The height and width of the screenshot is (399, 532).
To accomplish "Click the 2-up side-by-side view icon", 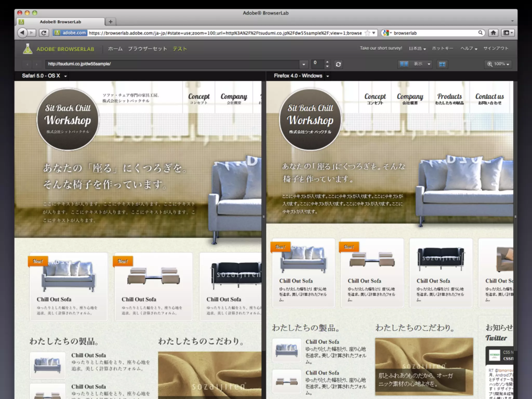I will point(404,64).
